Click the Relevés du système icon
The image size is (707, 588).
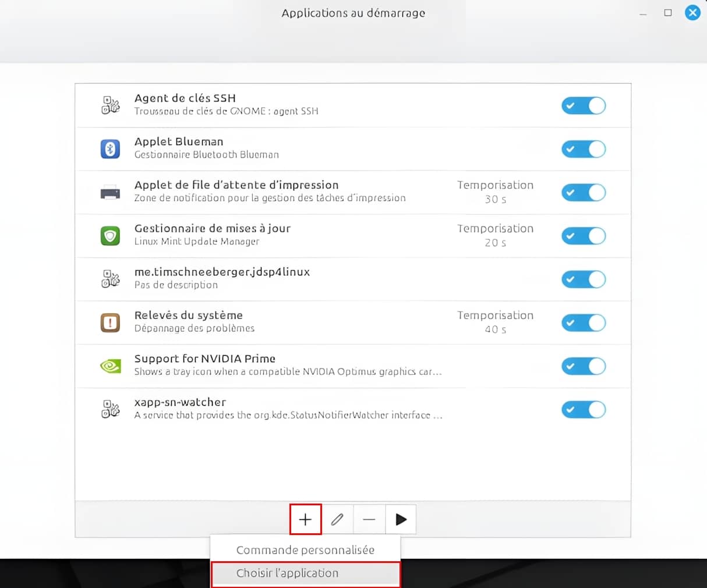110,323
